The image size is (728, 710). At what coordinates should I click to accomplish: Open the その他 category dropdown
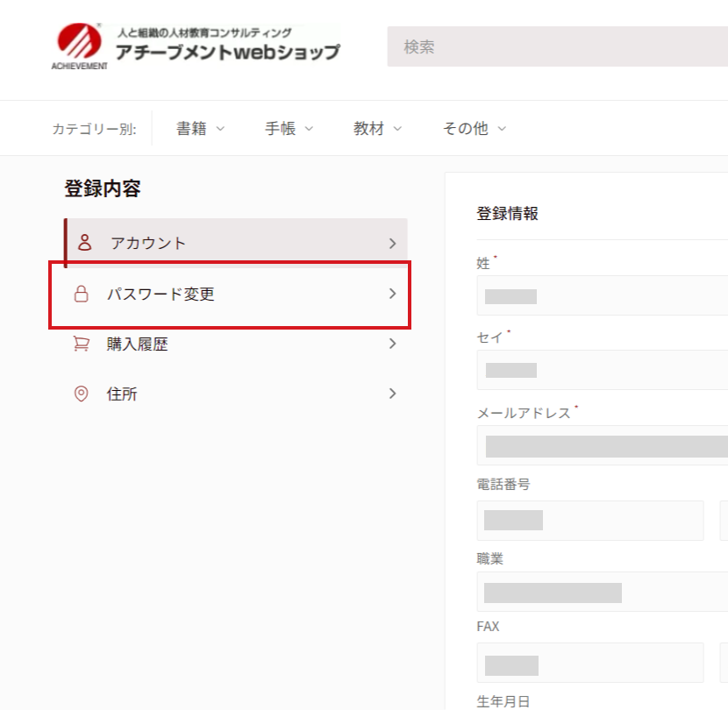pyautogui.click(x=474, y=129)
